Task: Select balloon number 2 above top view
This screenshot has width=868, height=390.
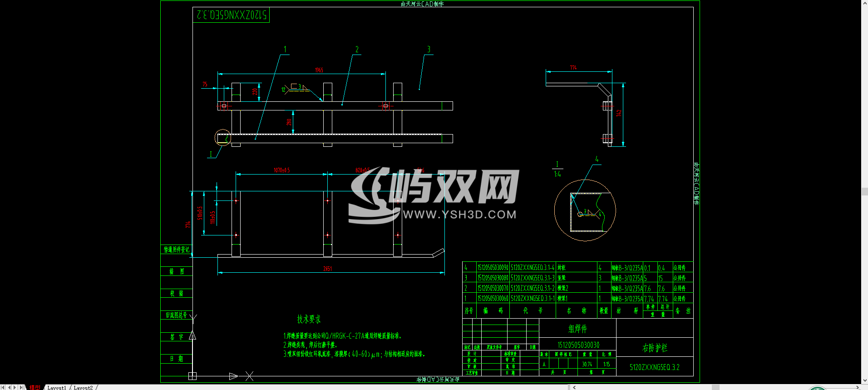Action: [x=357, y=49]
